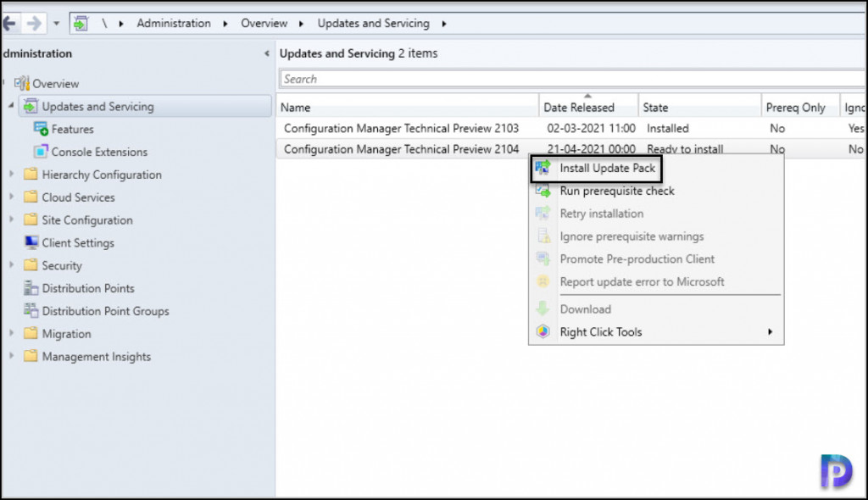The image size is (868, 500).
Task: Expand the Site Configuration node
Action: (x=11, y=219)
